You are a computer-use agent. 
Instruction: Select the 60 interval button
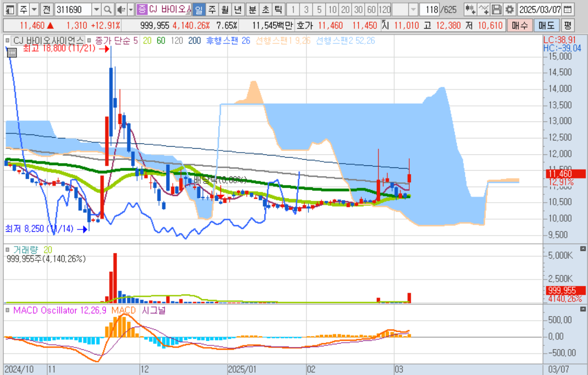pyautogui.click(x=372, y=9)
